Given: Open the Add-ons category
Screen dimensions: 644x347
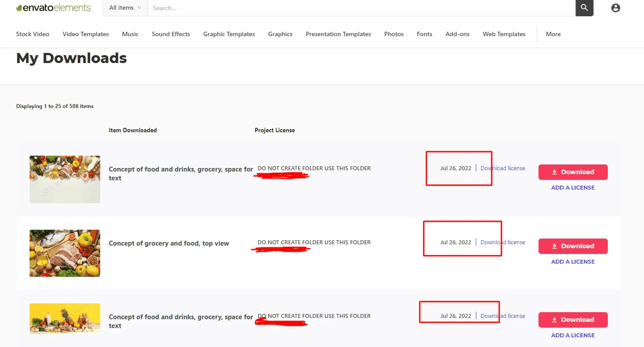Looking at the screenshot, I should pyautogui.click(x=458, y=34).
